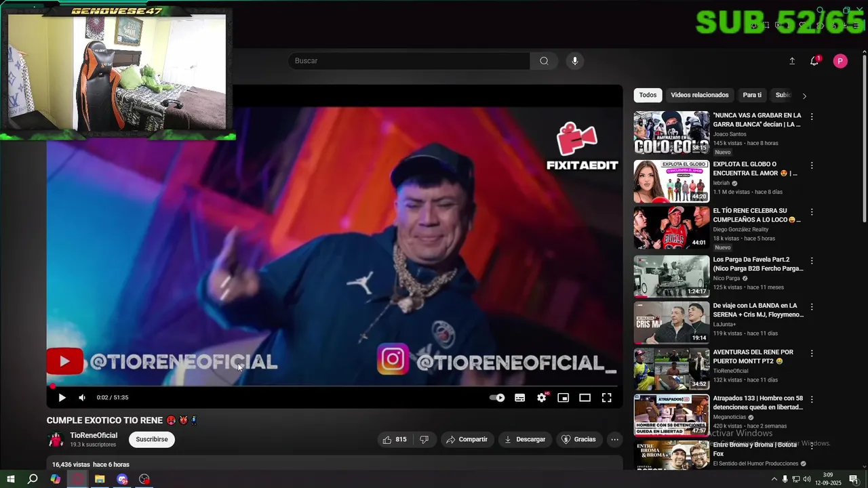Open more actions three-dot menu below video
The height and width of the screenshot is (488, 868).
coord(614,440)
